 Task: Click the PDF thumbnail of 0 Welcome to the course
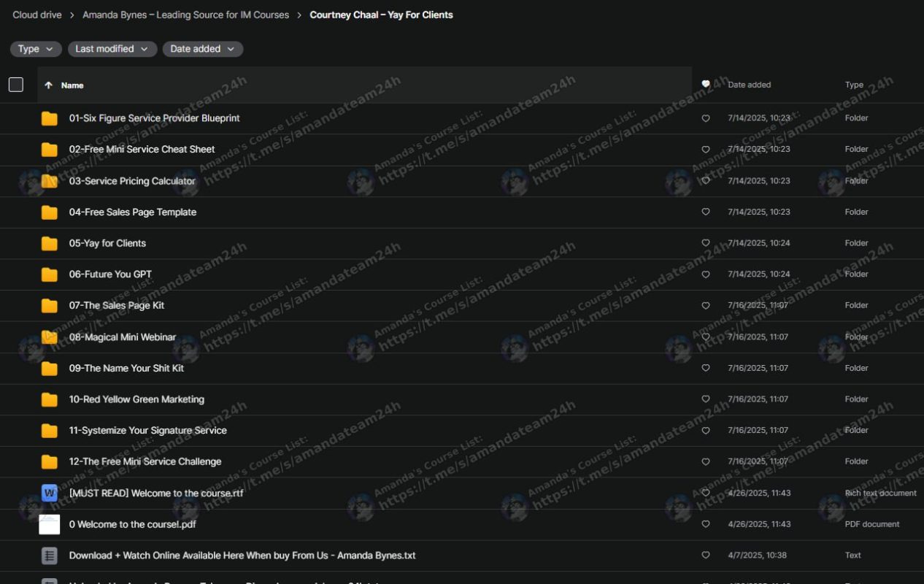50,524
